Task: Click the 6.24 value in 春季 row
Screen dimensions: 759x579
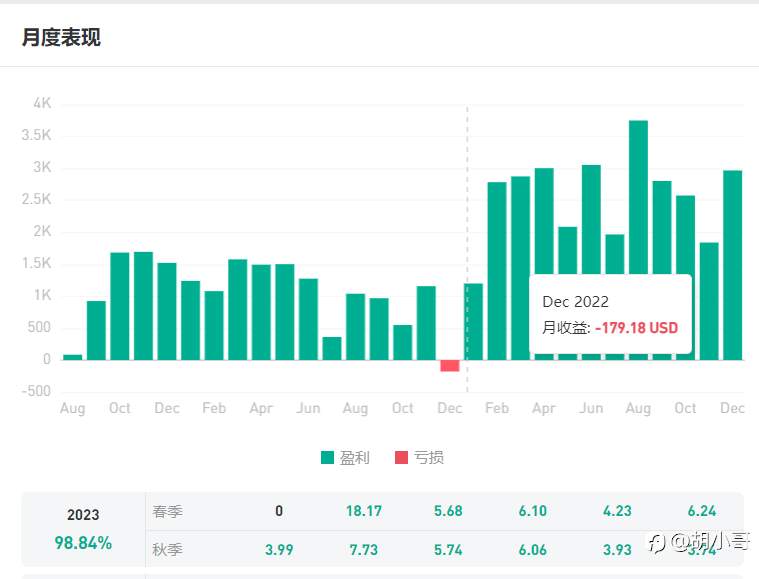Action: [x=702, y=511]
